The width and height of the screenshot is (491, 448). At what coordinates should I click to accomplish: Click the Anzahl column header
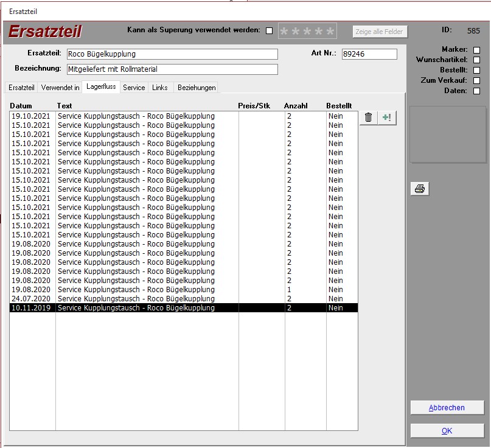(296, 106)
